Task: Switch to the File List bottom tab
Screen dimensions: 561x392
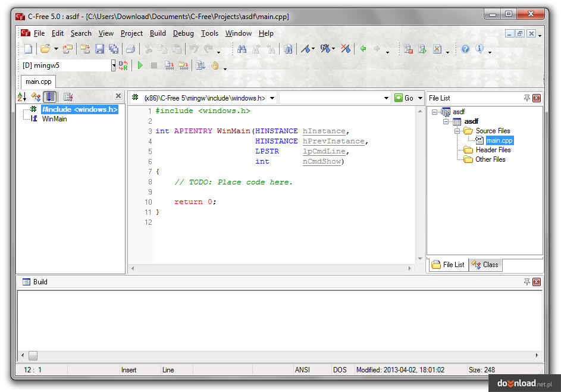Action: click(449, 265)
